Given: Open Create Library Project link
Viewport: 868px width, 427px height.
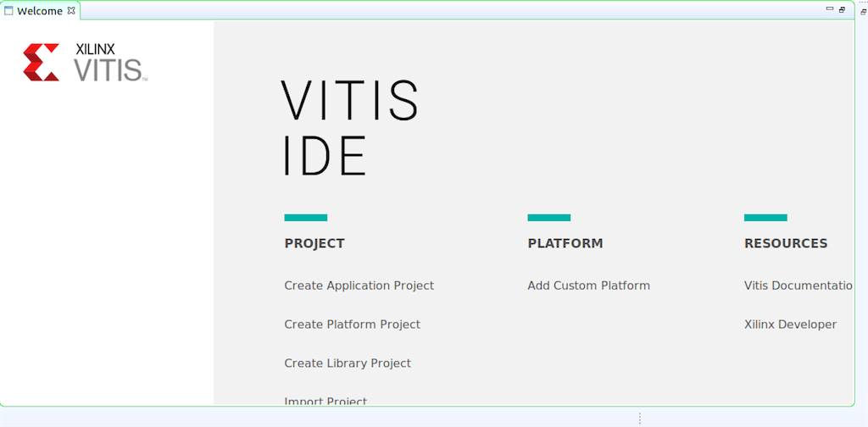Looking at the screenshot, I should tap(348, 363).
